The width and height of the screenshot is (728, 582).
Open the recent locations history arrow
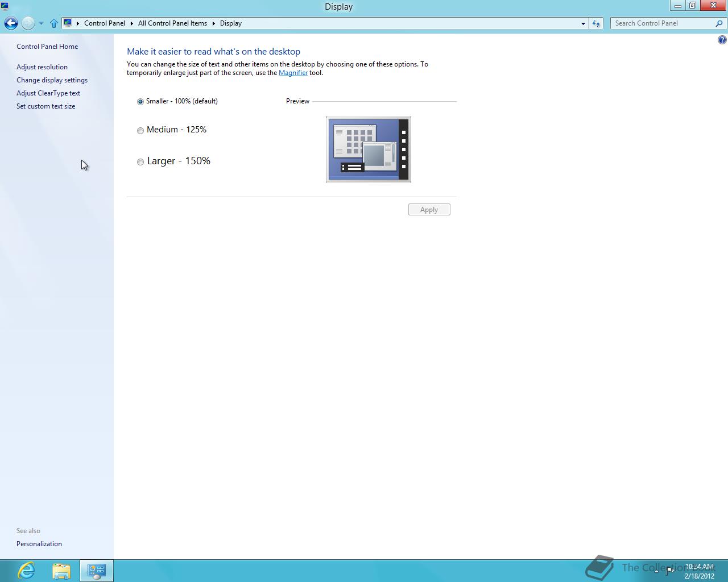41,23
